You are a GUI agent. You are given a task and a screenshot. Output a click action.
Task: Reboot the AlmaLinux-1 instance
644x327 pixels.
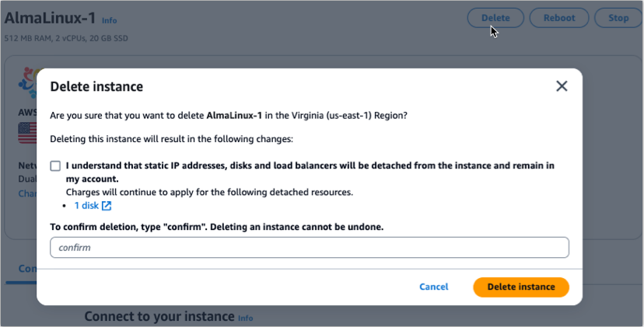click(559, 17)
